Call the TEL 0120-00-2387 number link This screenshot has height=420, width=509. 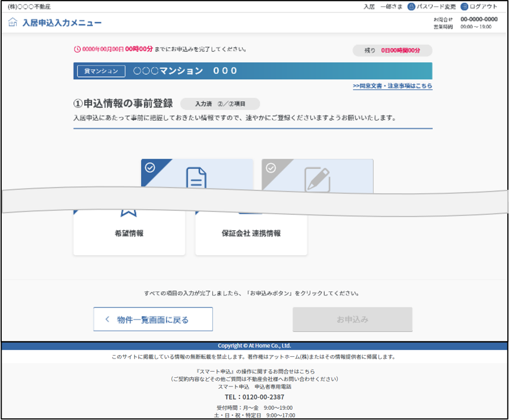(254, 396)
